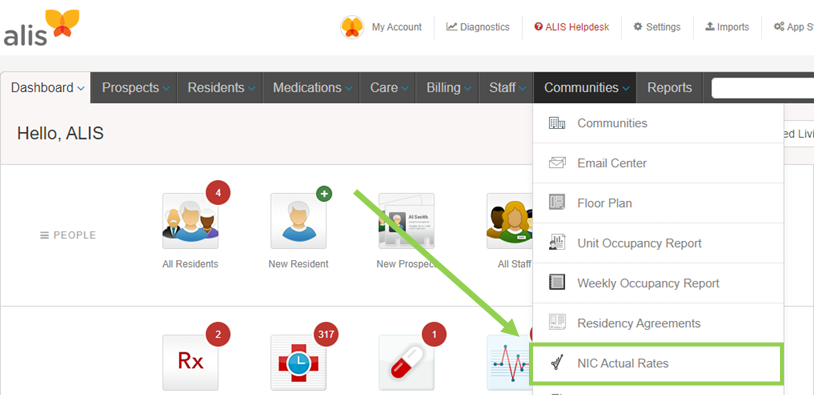Select NIC Actual Rates menu item
This screenshot has width=814, height=396.
(x=656, y=363)
